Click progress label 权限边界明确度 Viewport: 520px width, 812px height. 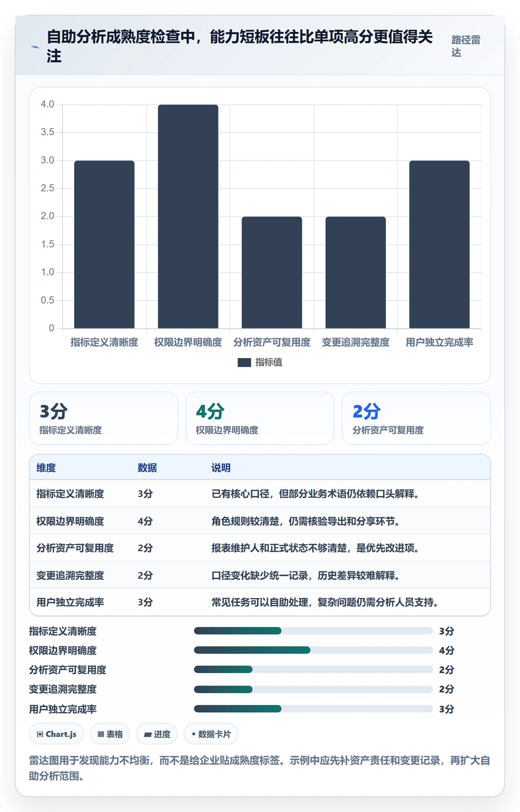(x=63, y=650)
